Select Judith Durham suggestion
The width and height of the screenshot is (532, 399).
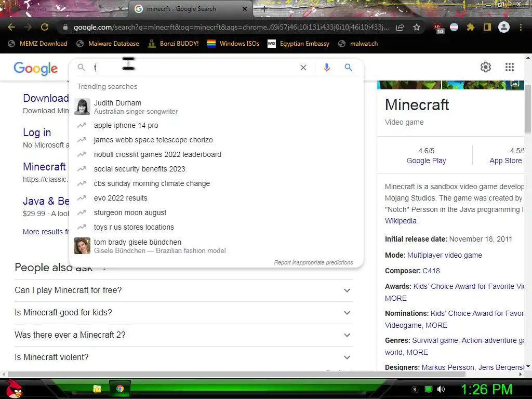coord(216,107)
